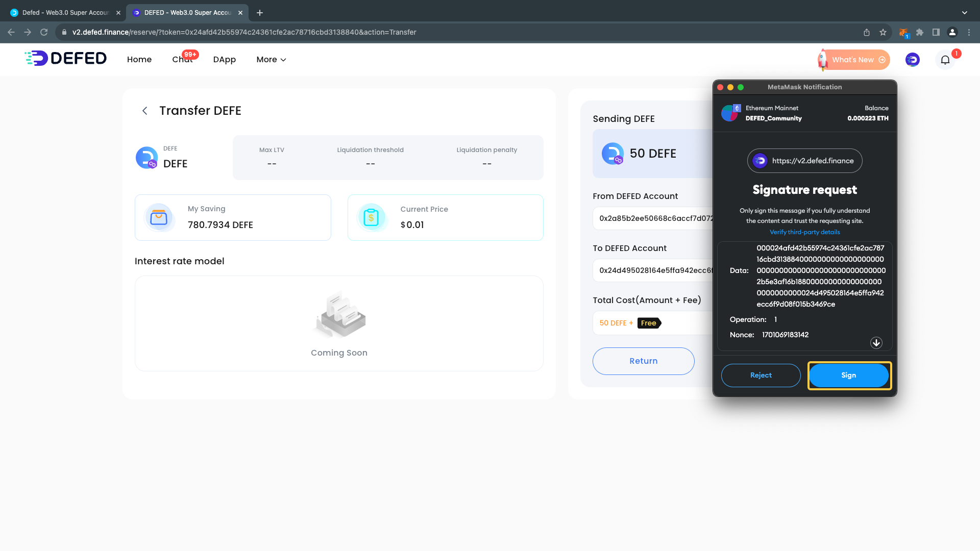Click the back arrow beside Transfer DEFE
This screenshot has height=551, width=980.
[x=145, y=111]
